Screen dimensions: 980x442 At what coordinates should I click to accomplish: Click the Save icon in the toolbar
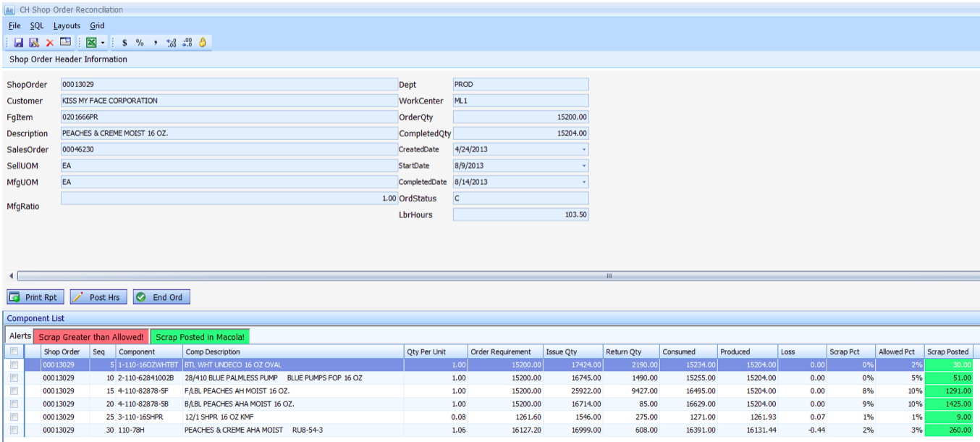click(19, 43)
